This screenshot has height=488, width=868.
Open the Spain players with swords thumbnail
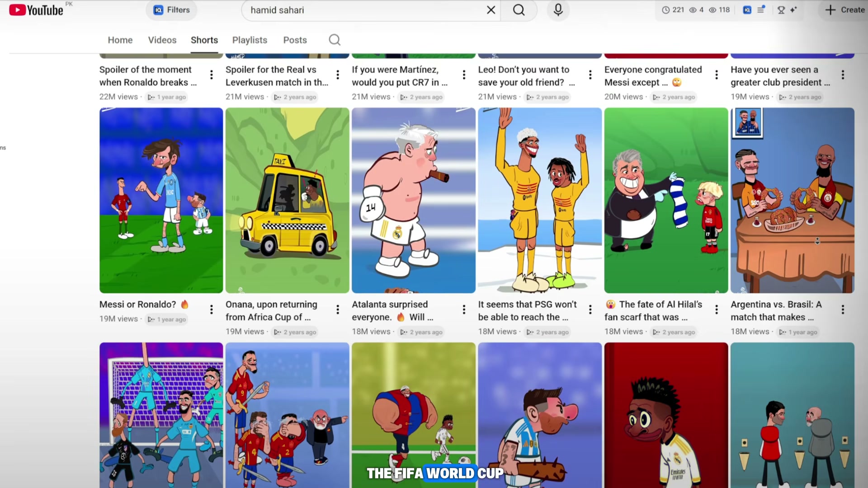(288, 415)
